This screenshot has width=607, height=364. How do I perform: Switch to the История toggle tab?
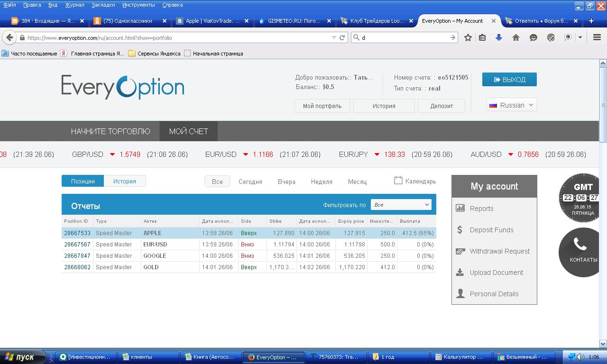click(124, 181)
